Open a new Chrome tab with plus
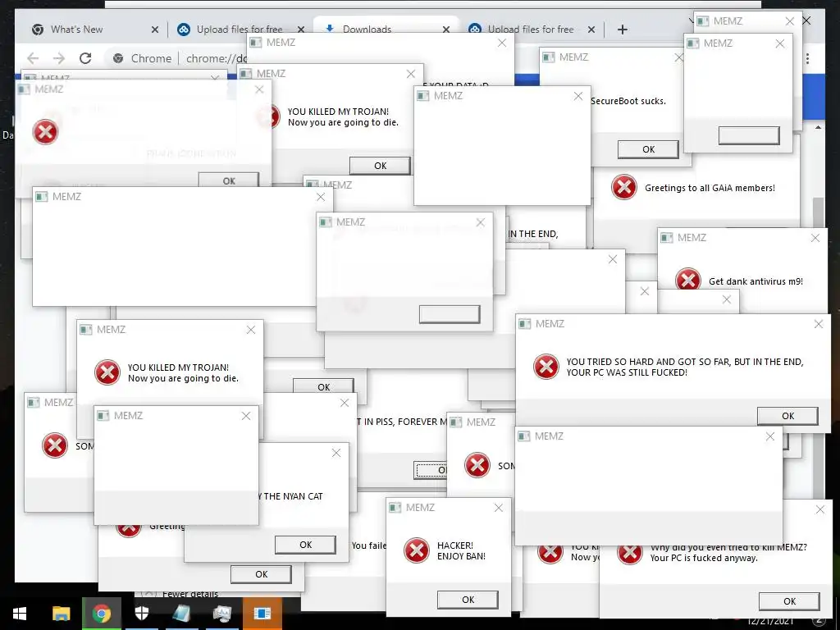 [x=622, y=30]
